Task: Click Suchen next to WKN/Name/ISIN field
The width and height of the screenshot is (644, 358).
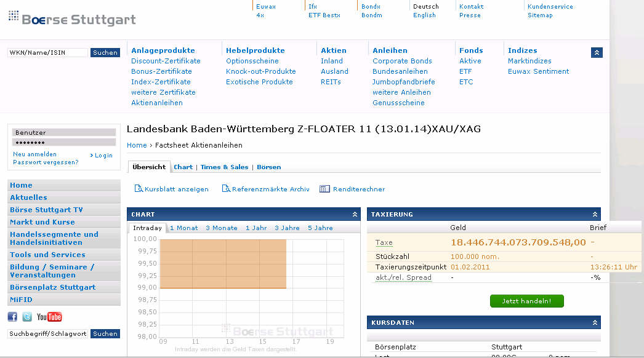Action: click(105, 52)
